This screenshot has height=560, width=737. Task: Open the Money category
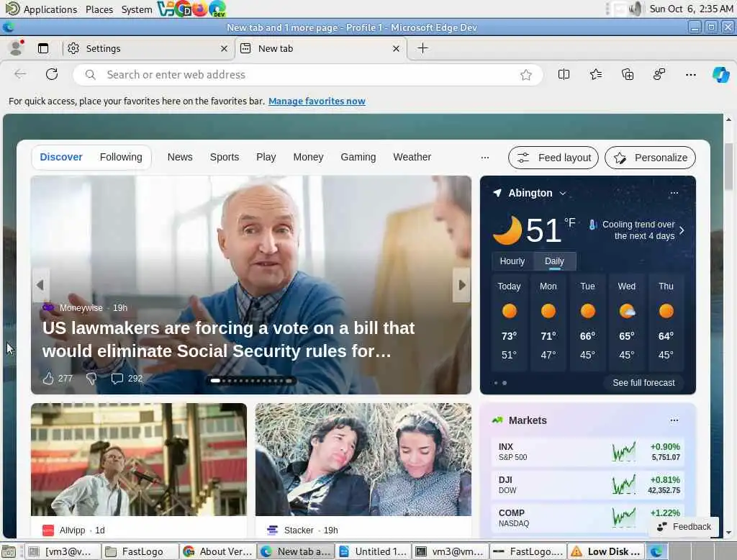[308, 157]
